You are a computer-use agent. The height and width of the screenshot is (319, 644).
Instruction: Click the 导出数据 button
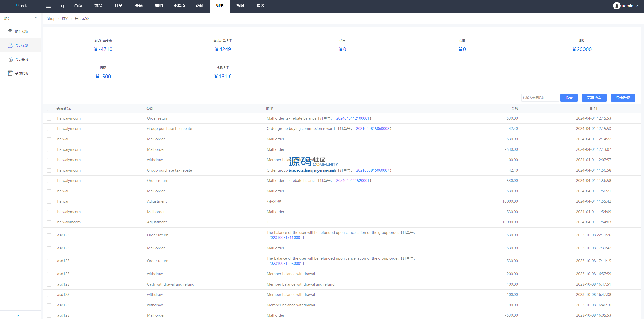click(623, 98)
